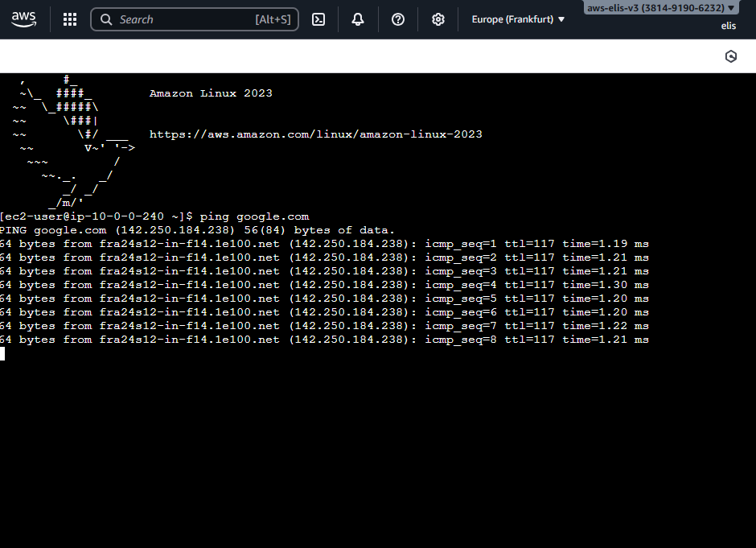
Task: Click the [Alt+S] shortcut hint
Action: click(x=273, y=19)
